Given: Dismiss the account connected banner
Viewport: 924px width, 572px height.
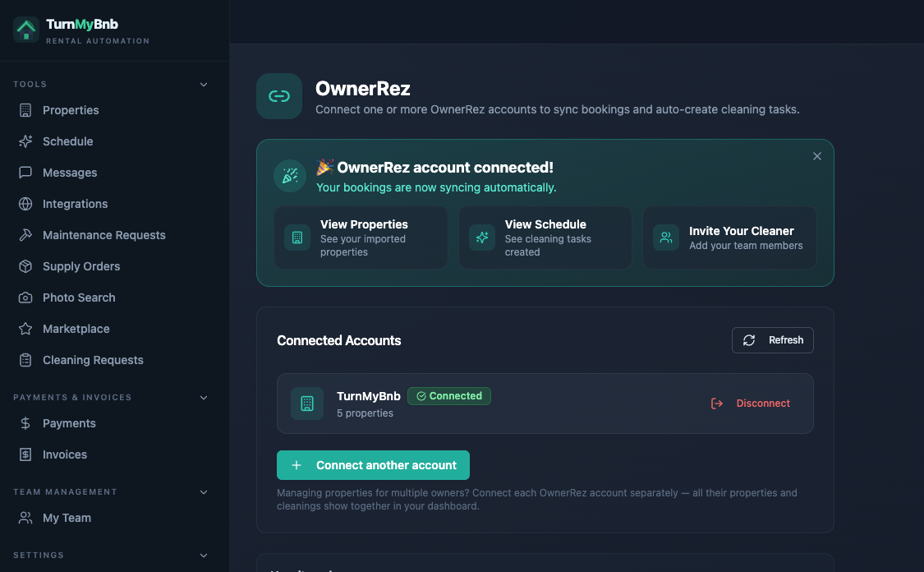Looking at the screenshot, I should (816, 156).
